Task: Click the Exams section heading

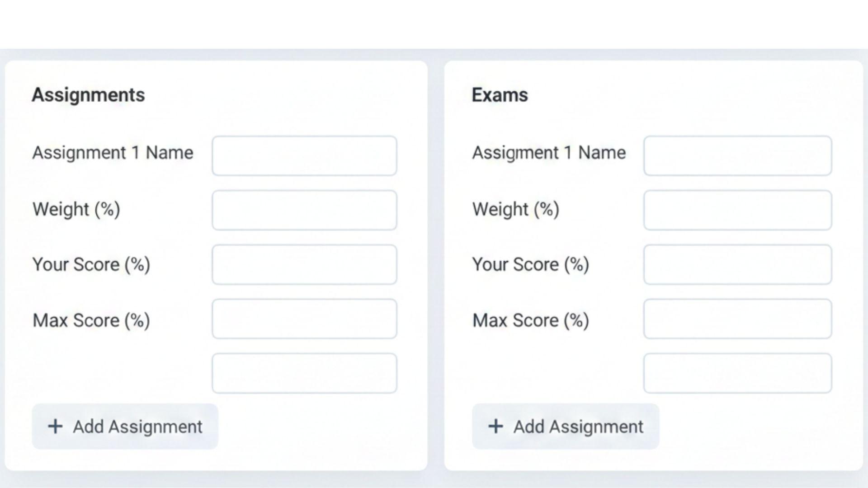Action: coord(500,94)
